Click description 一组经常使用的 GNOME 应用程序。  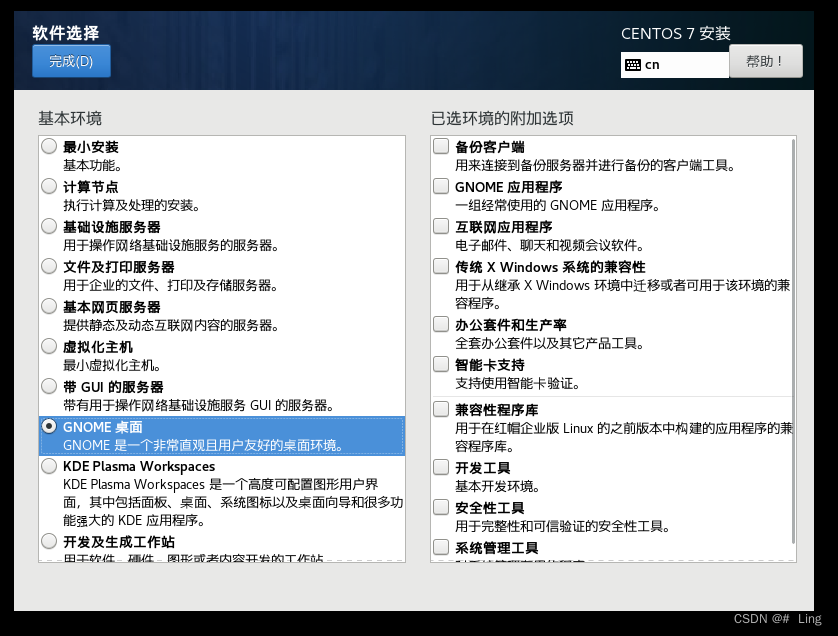(558, 206)
